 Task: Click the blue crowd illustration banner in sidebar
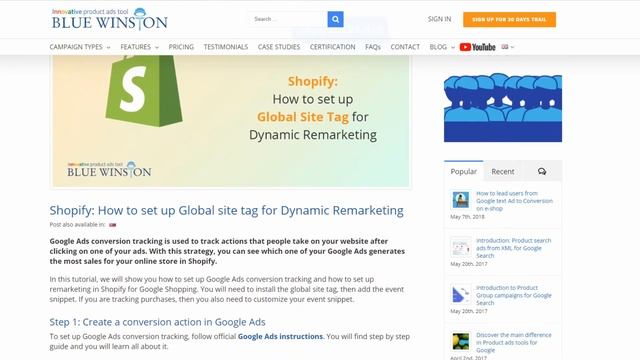pyautogui.click(x=503, y=108)
